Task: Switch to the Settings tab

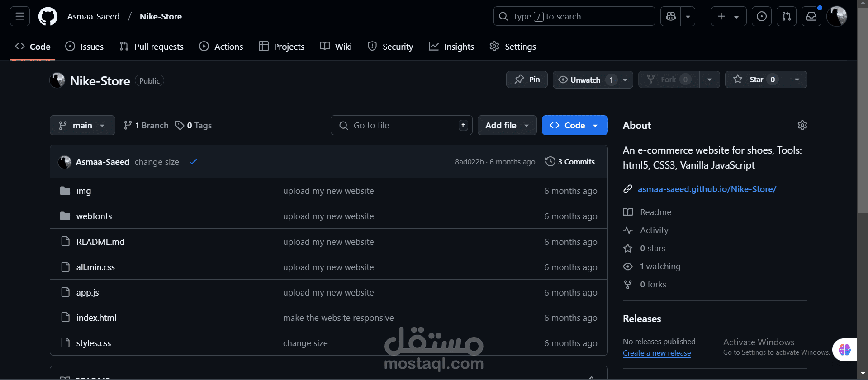Action: 513,47
